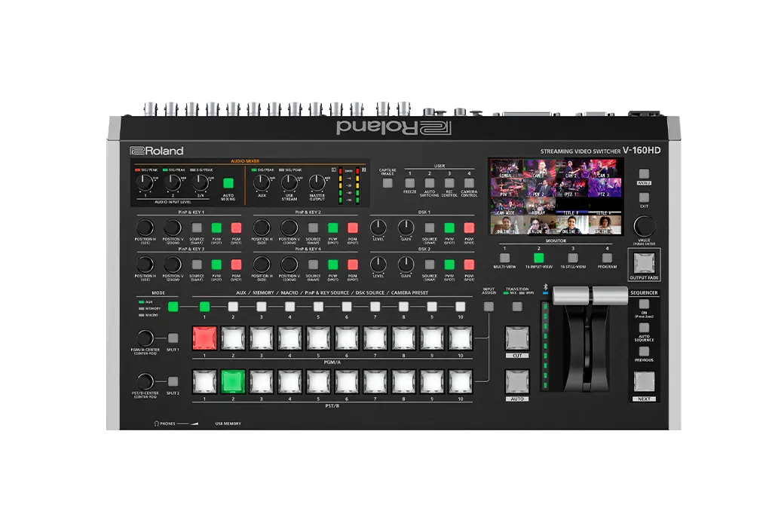This screenshot has height=532, width=772.
Task: Click PinP & KEY 4 PVW button
Action: coord(332,264)
